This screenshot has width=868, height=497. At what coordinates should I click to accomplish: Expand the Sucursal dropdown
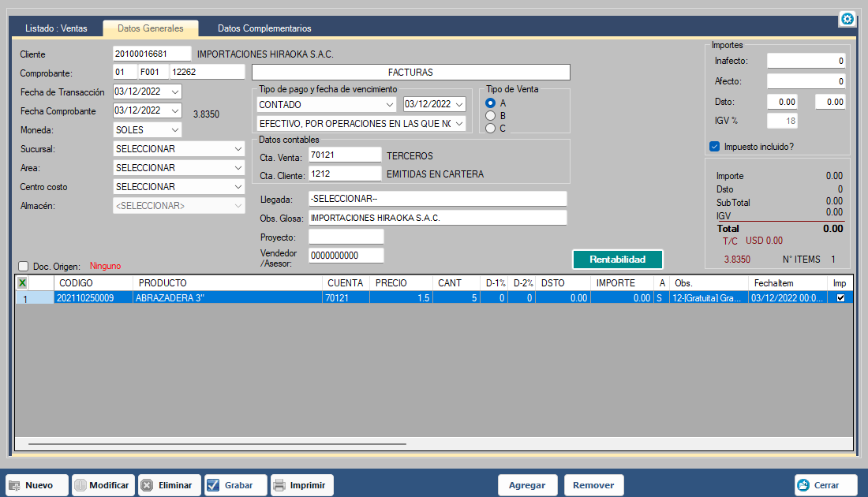point(238,149)
